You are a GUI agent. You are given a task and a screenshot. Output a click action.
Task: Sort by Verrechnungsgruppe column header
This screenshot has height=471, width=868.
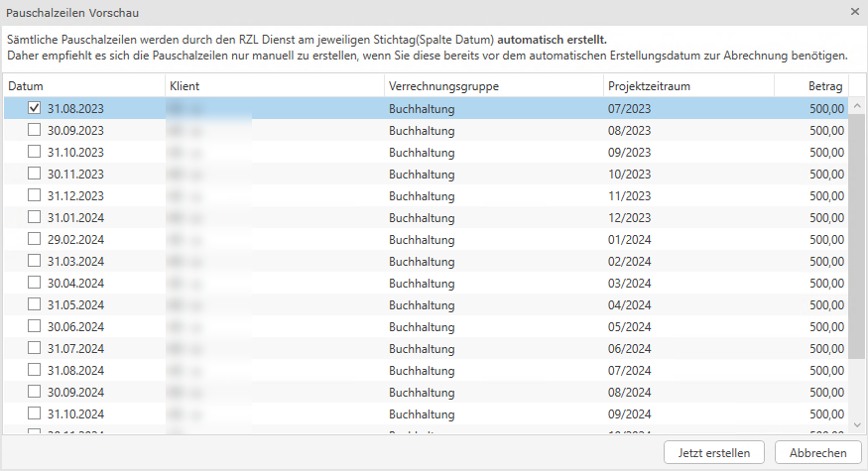click(x=493, y=86)
